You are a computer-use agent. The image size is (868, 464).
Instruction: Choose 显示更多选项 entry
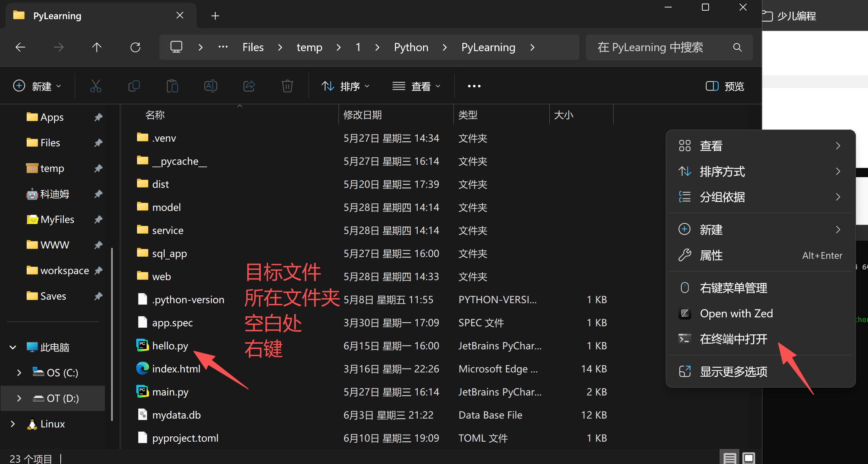pyautogui.click(x=760, y=372)
